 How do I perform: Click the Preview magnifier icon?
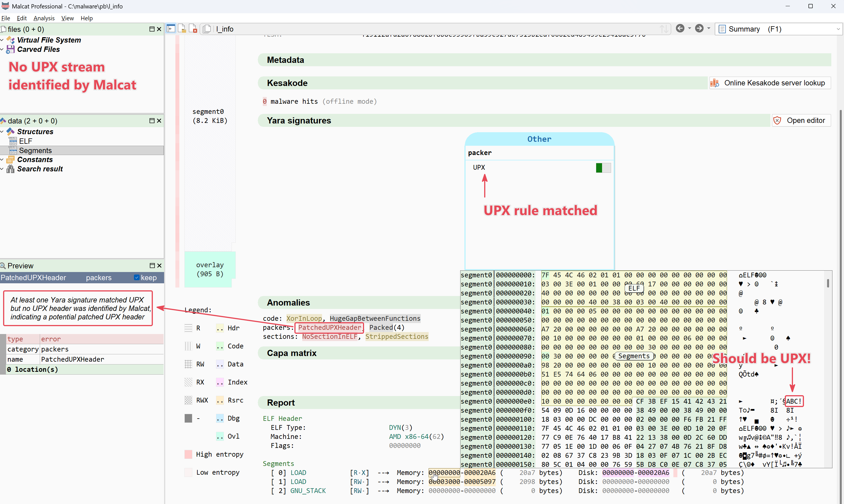3,266
